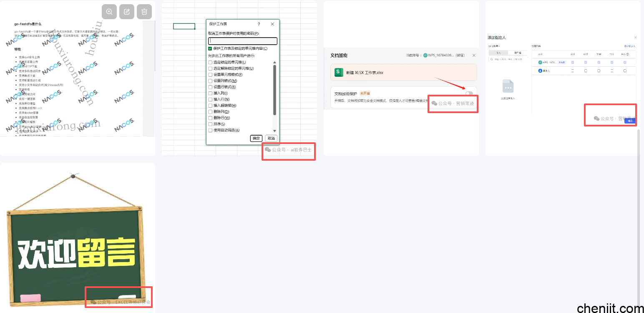644x313 pixels.
Task: Click scroll-up arrow in permissions list
Action: pos(274,63)
